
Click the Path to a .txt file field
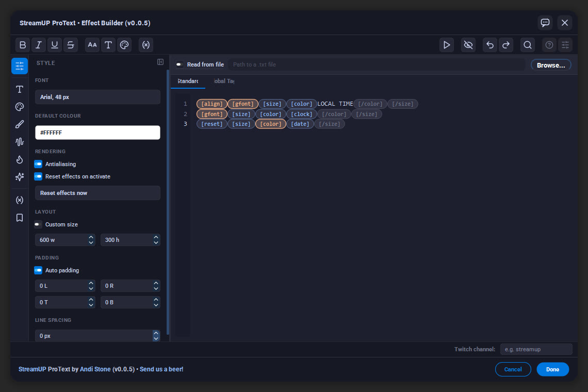tap(376, 64)
